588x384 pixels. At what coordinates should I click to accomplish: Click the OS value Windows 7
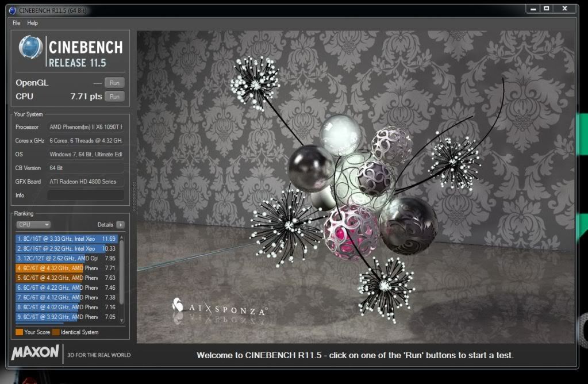pos(86,154)
